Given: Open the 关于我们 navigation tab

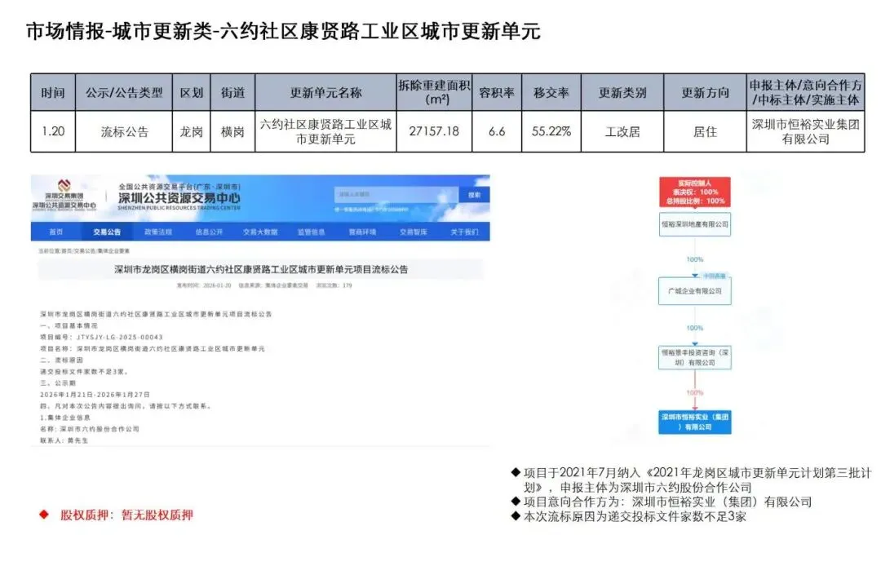Looking at the screenshot, I should pyautogui.click(x=464, y=232).
